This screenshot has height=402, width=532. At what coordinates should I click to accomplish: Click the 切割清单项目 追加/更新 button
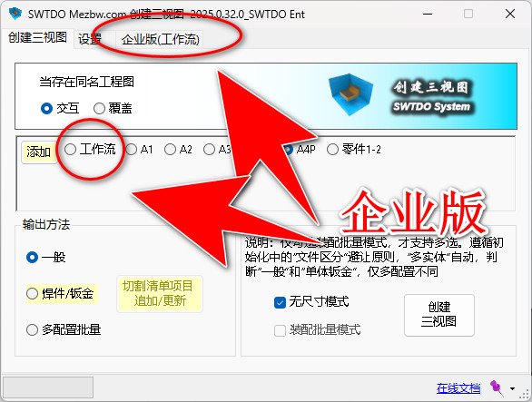pyautogui.click(x=160, y=294)
